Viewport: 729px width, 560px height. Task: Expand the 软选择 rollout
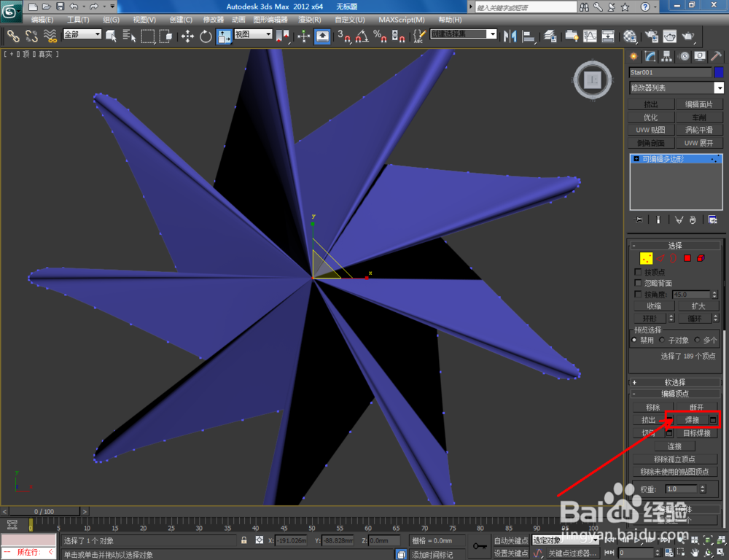click(674, 382)
